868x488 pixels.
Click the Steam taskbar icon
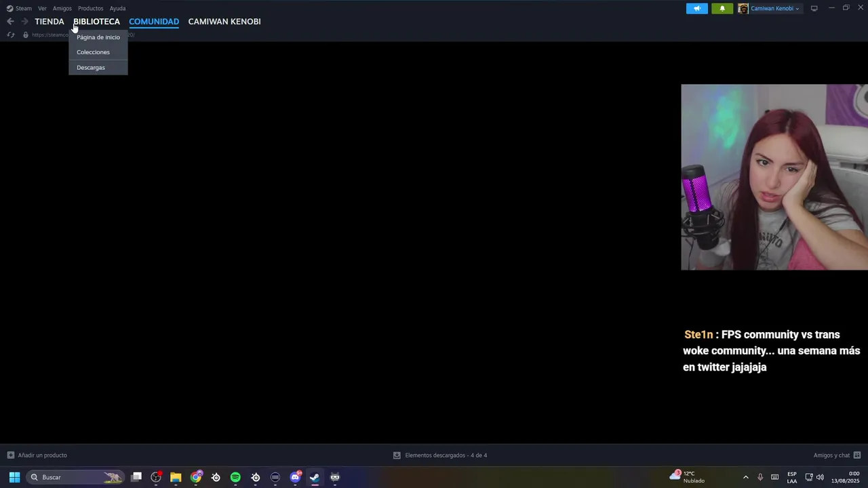[x=315, y=477]
